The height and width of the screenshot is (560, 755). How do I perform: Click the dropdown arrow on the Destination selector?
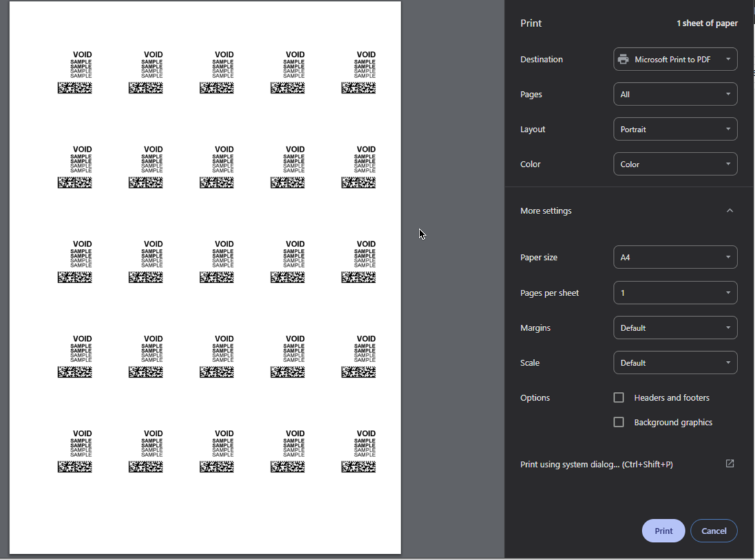coord(728,59)
